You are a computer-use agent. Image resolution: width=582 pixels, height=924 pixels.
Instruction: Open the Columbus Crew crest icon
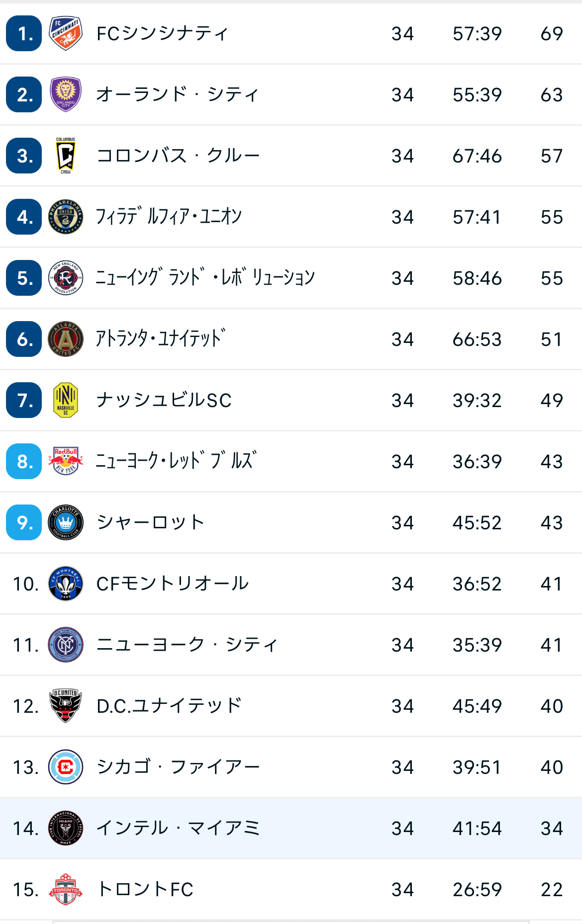pyautogui.click(x=66, y=156)
